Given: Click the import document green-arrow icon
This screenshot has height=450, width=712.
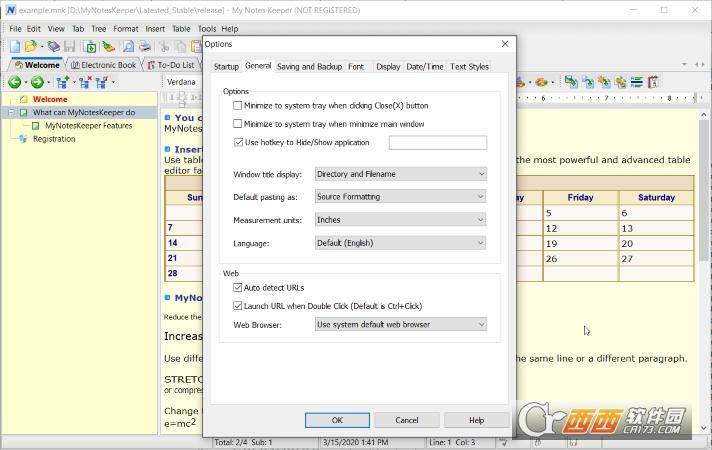Looking at the screenshot, I should (89, 46).
